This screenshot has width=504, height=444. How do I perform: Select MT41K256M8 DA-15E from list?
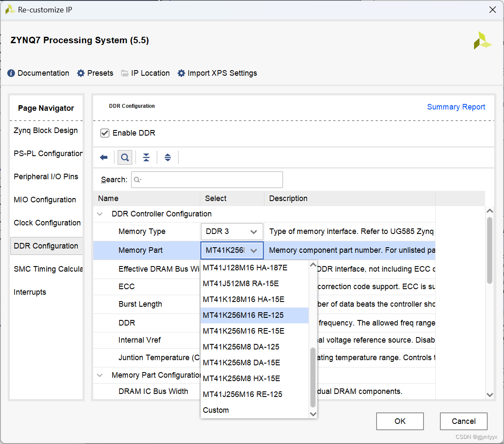pyautogui.click(x=254, y=363)
